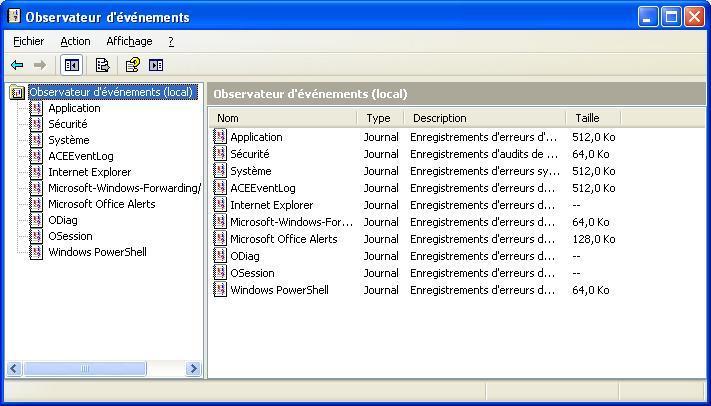Click the Back arrow toolbar button
Screen dimensions: 711x406
pyautogui.click(x=17, y=65)
